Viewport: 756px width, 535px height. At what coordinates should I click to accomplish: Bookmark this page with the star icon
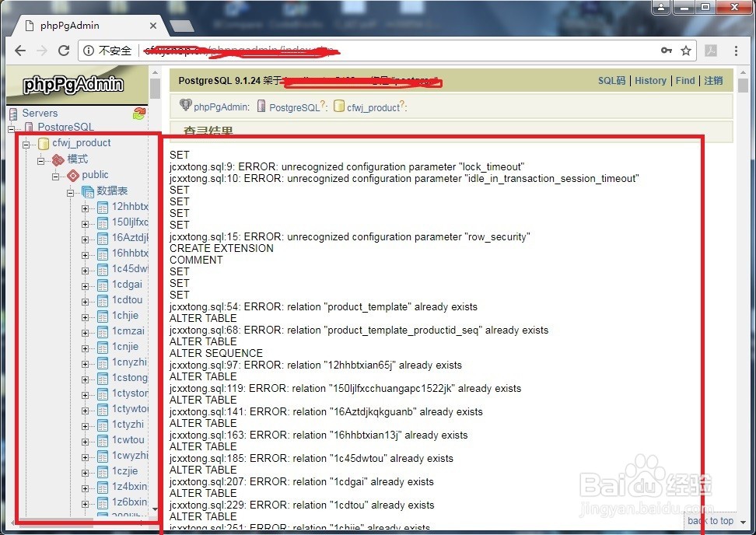coord(685,50)
